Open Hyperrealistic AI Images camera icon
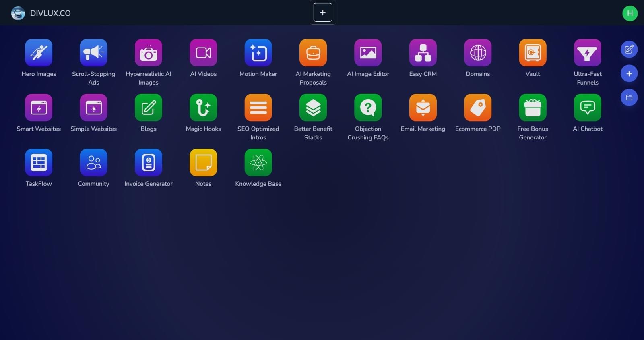 click(149, 53)
